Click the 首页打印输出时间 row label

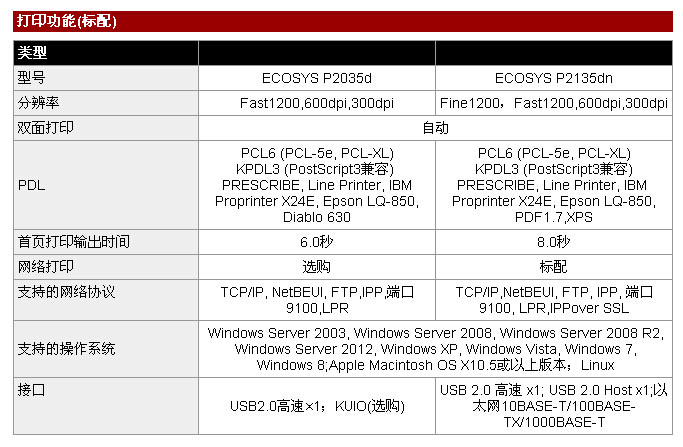[74, 242]
